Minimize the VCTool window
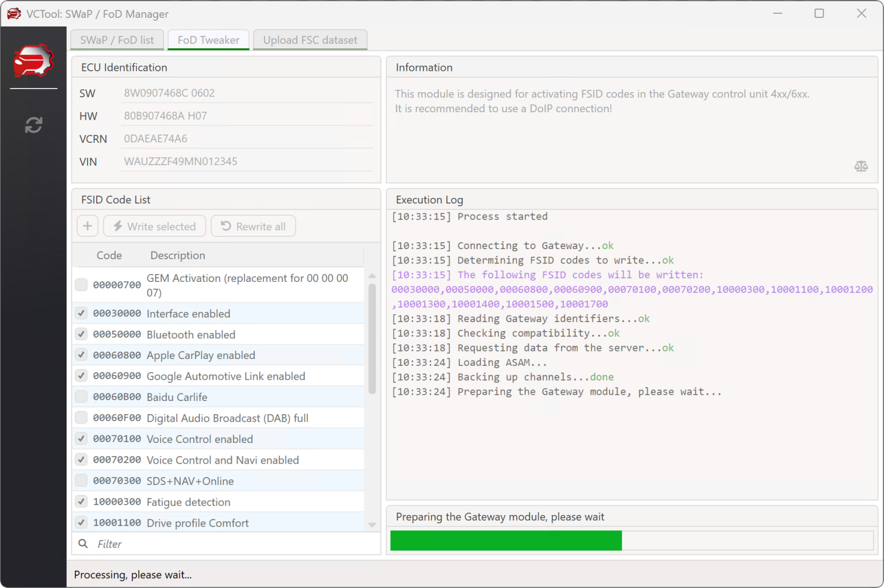The image size is (884, 588). [778, 14]
